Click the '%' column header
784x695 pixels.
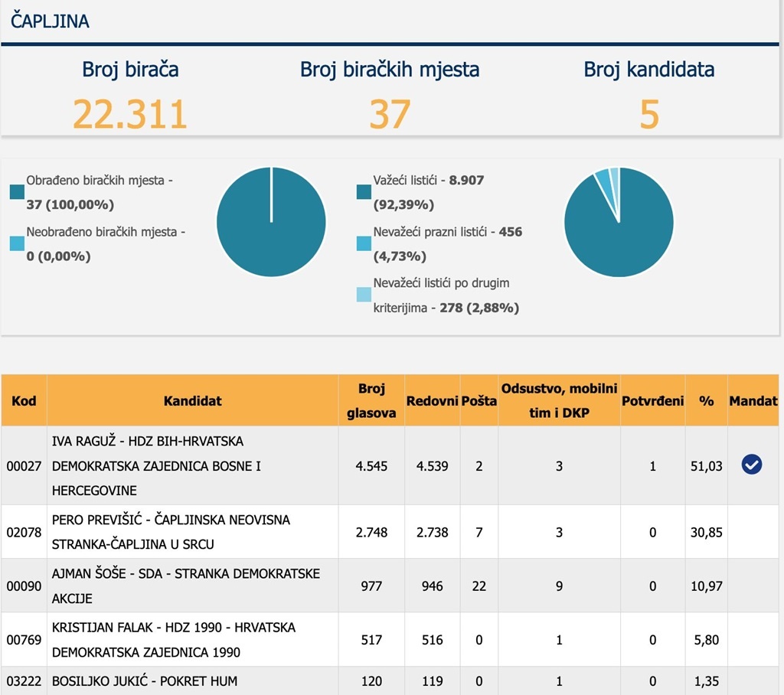tap(706, 400)
